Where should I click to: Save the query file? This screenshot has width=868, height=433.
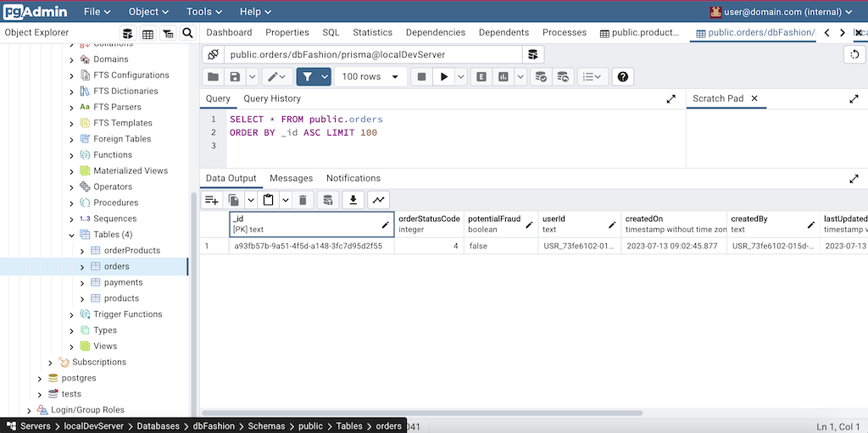(235, 77)
